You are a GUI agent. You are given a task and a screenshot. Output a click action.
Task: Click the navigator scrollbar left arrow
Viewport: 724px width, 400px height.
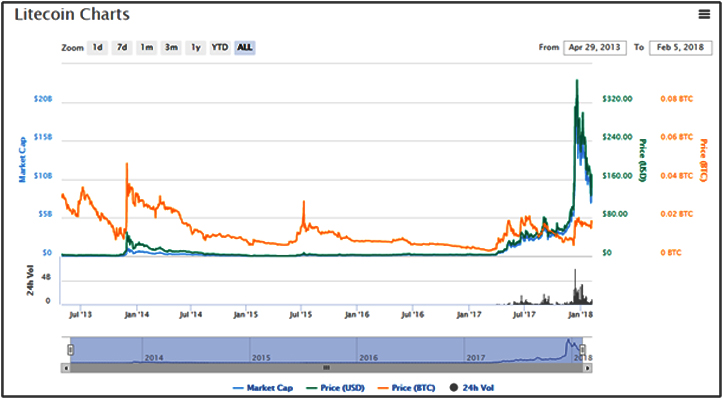pos(66,368)
